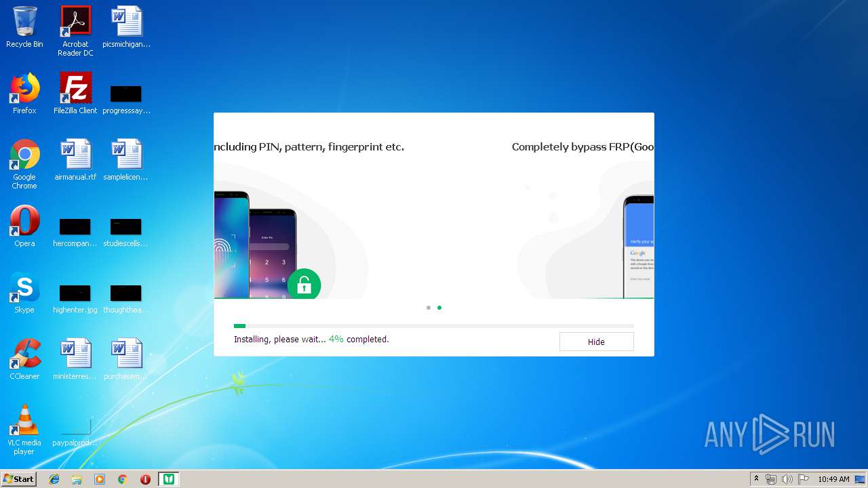Screen dimensions: 868x488
Task: Click the fingerprint phone image in installer
Action: pos(232,245)
